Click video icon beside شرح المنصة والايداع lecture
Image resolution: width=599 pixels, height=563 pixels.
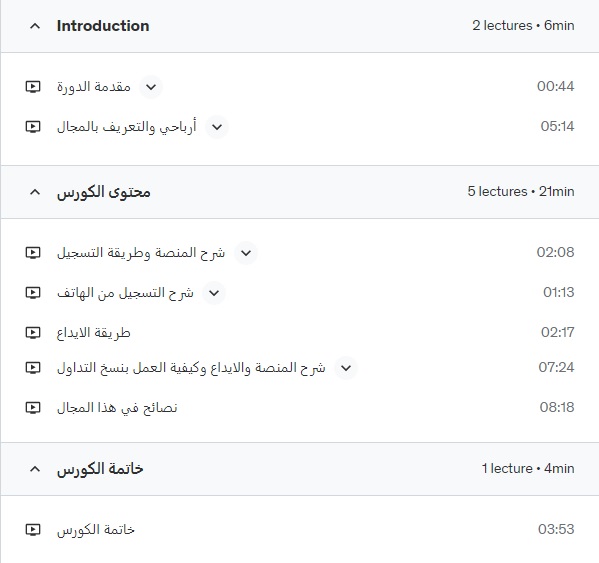[x=33, y=368]
